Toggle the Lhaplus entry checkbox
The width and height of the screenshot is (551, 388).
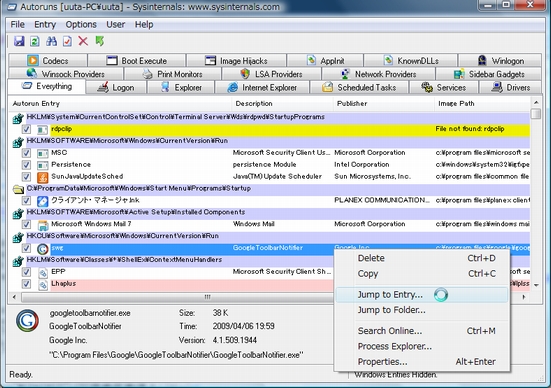pyautogui.click(x=26, y=284)
